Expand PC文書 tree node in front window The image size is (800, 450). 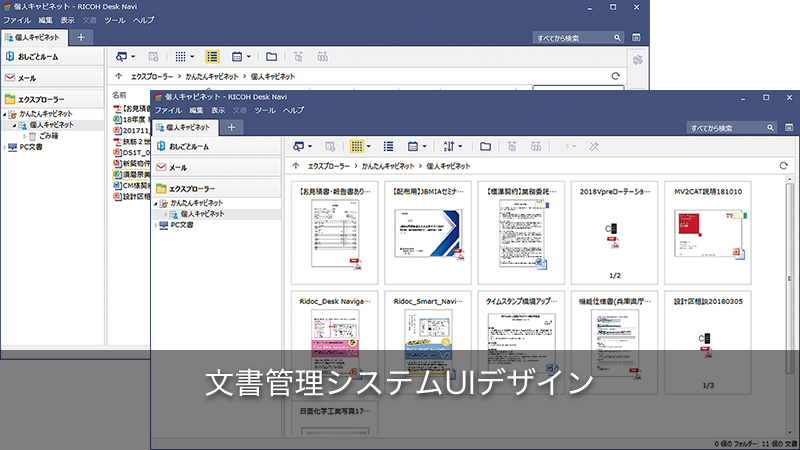(x=156, y=225)
